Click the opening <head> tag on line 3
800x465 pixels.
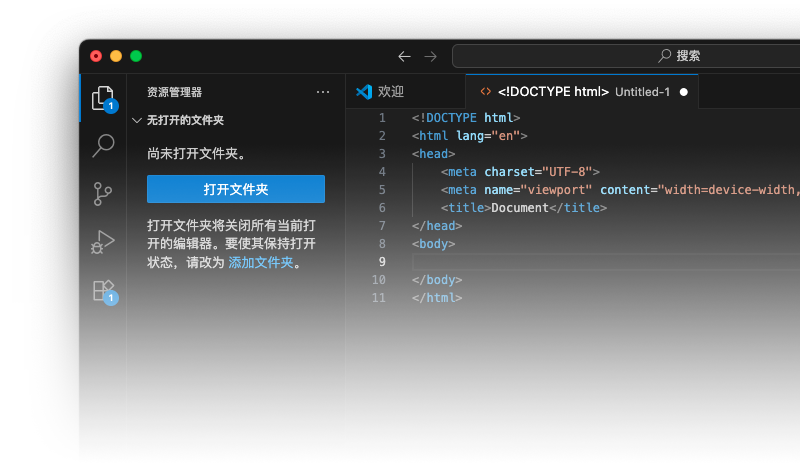coord(434,154)
